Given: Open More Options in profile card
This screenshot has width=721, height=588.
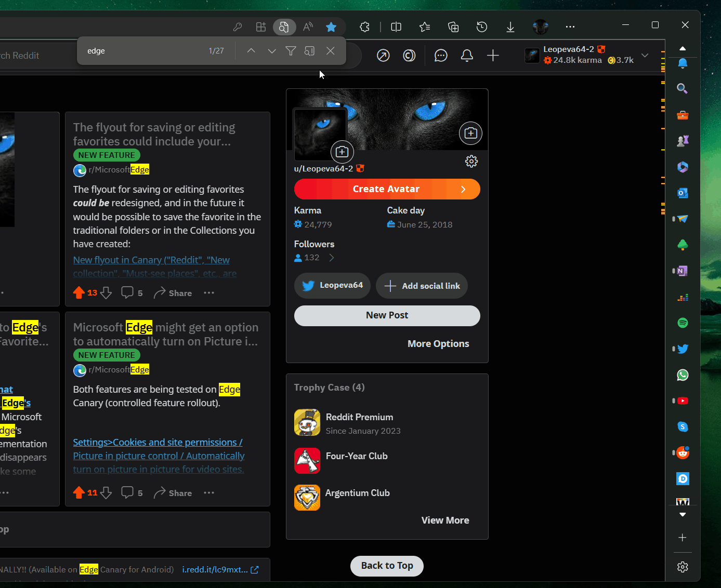Looking at the screenshot, I should pos(438,344).
